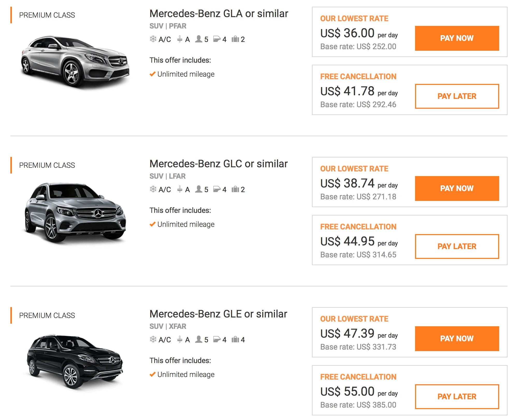The height and width of the screenshot is (420, 508).
Task: Select the passenger capacity icon for the GLE
Action: click(199, 339)
